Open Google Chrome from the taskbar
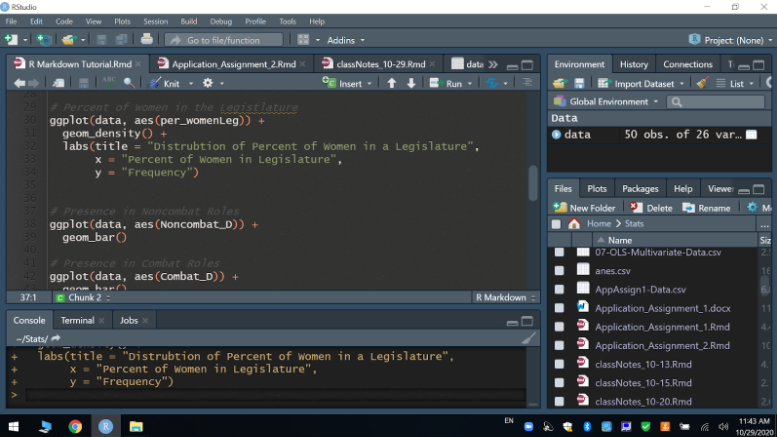Screen dimensions: 777x437 click(x=75, y=426)
